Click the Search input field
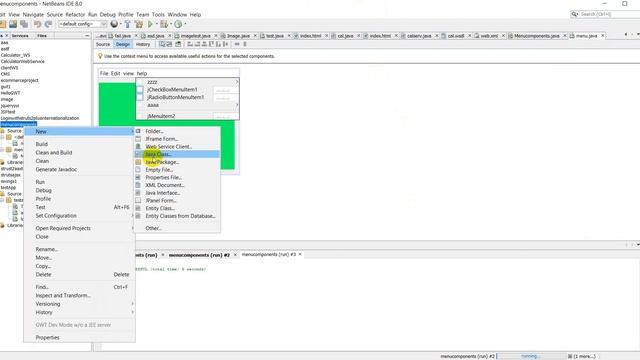The width and height of the screenshot is (640, 360). pos(609,14)
